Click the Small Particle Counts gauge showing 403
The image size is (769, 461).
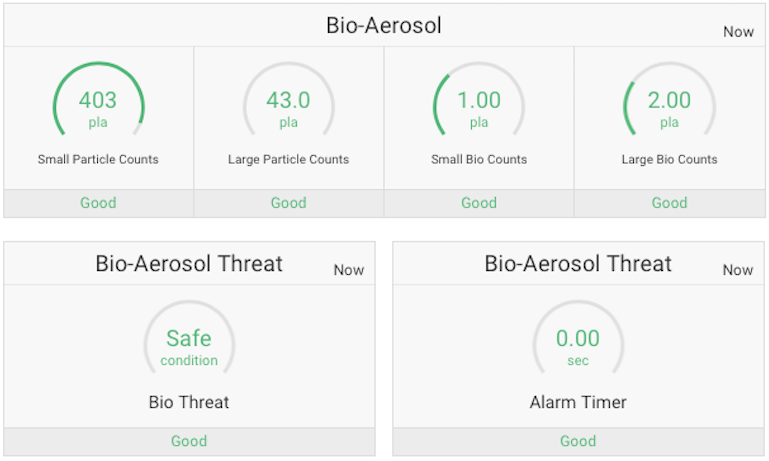[x=98, y=107]
